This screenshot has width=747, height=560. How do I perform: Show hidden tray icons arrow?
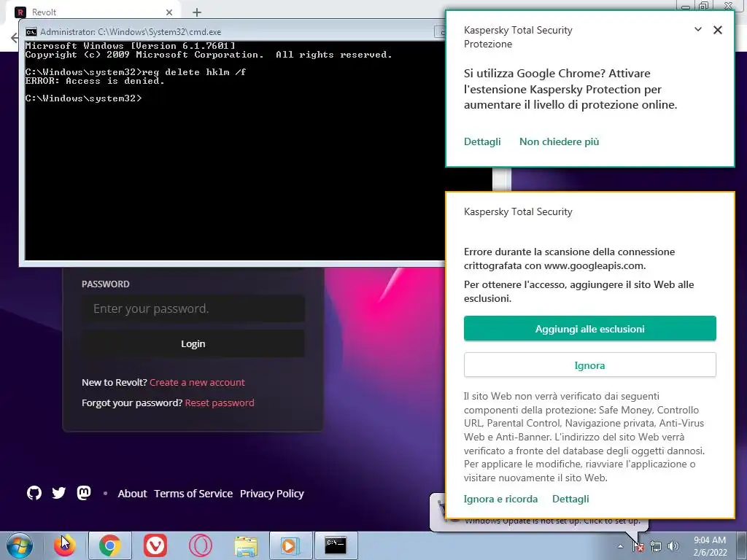(620, 546)
